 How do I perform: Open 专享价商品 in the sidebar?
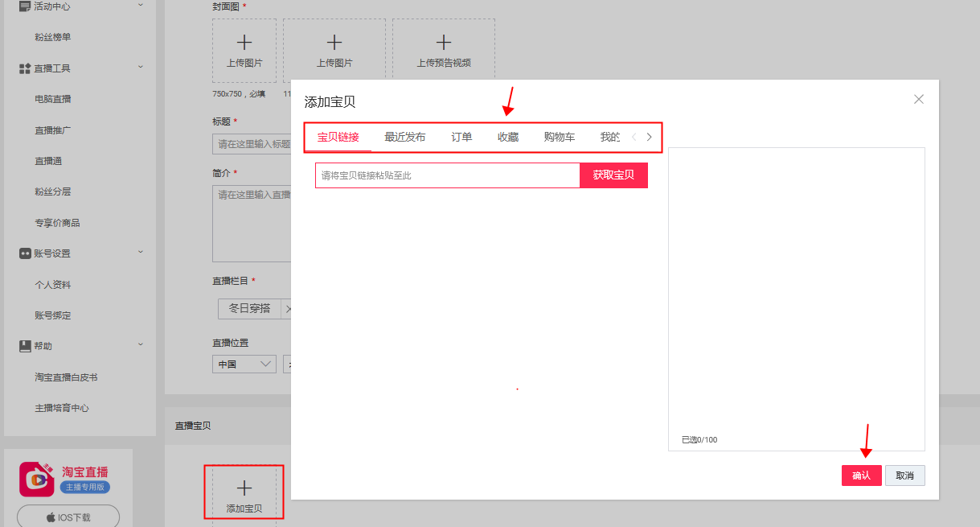pyautogui.click(x=57, y=223)
